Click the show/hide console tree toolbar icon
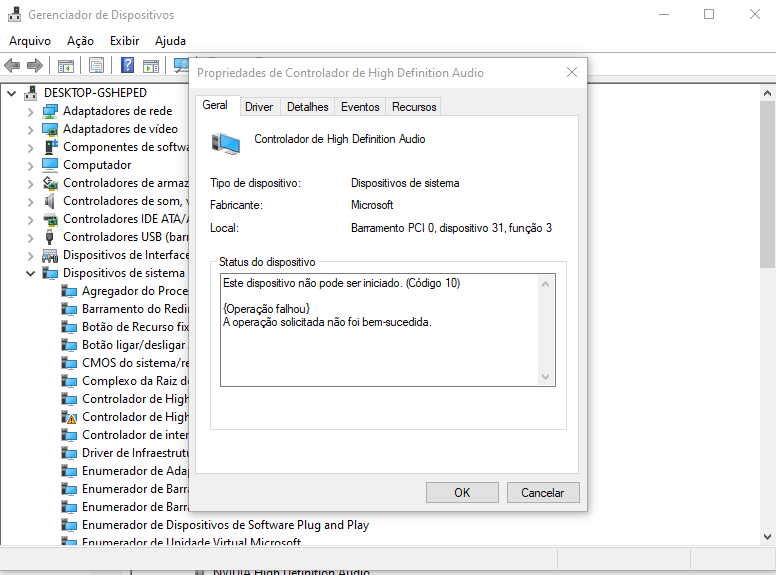 (x=65, y=65)
